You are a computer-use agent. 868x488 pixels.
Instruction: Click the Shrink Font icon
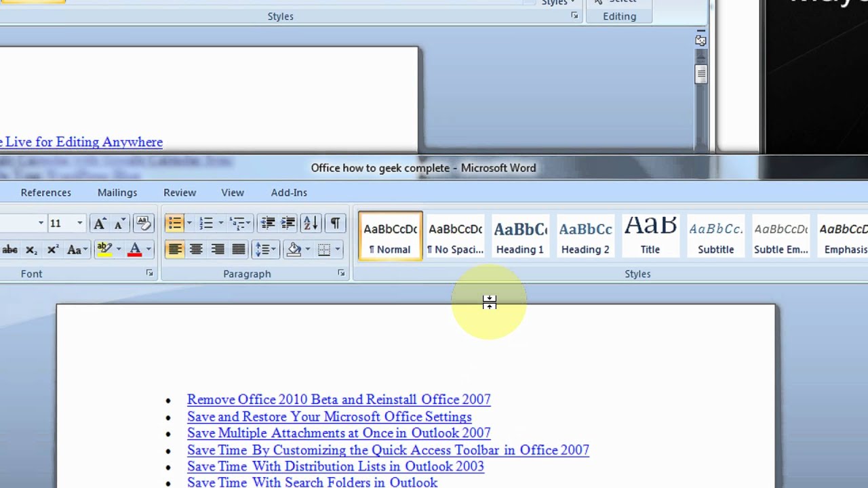119,223
